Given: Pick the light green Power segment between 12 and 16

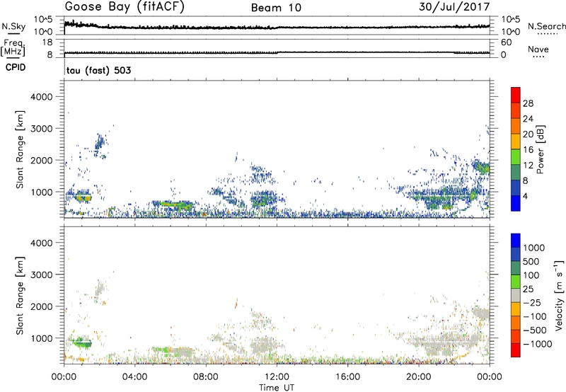Looking at the screenshot, I should (516, 157).
